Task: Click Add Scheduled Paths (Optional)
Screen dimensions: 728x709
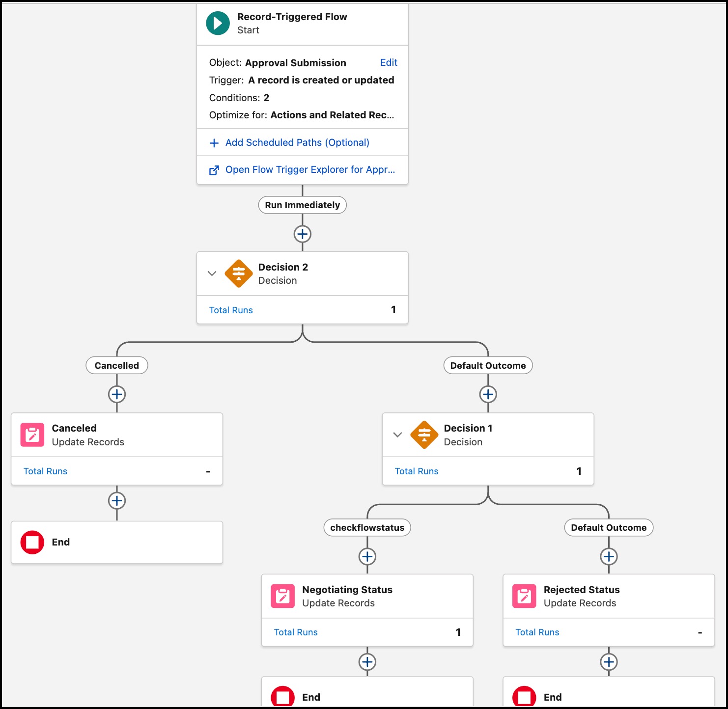Action: (x=297, y=142)
